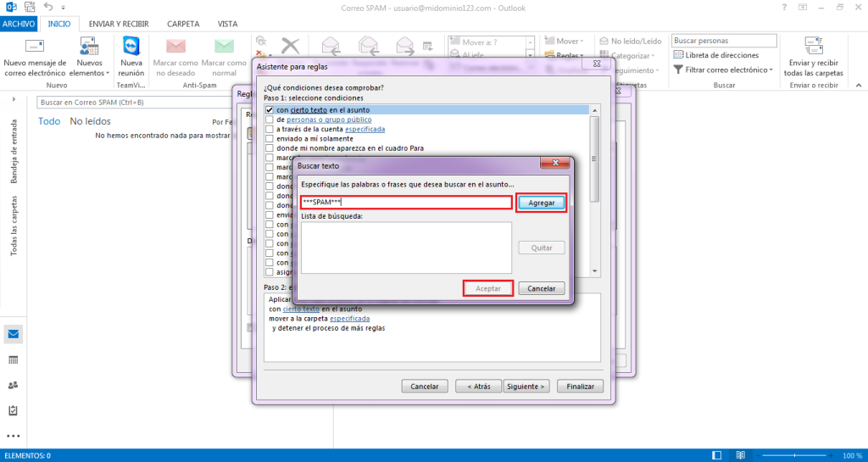Select the No leídos filter
This screenshot has height=462, width=868.
point(90,121)
